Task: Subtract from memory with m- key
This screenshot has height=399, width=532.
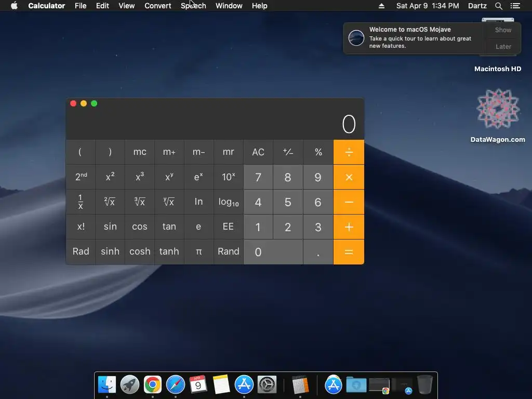Action: pos(198,152)
